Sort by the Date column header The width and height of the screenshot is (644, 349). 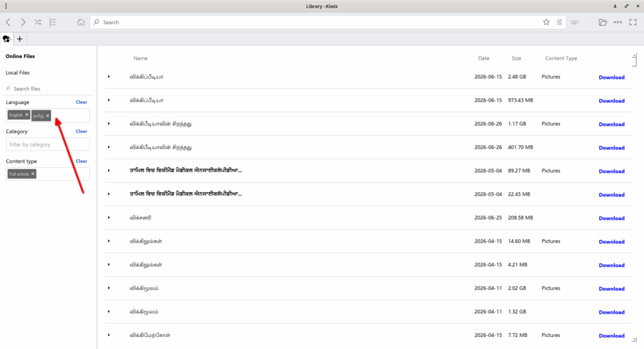[484, 58]
